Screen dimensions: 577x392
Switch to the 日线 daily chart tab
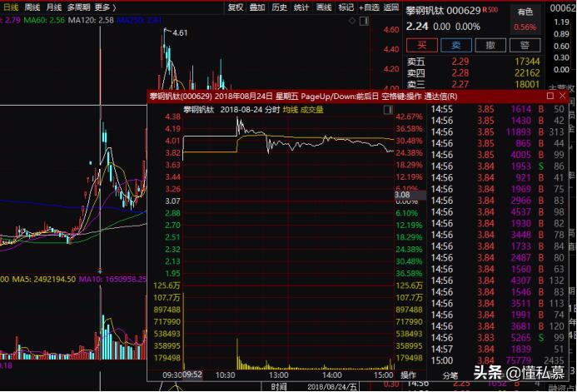coord(11,7)
